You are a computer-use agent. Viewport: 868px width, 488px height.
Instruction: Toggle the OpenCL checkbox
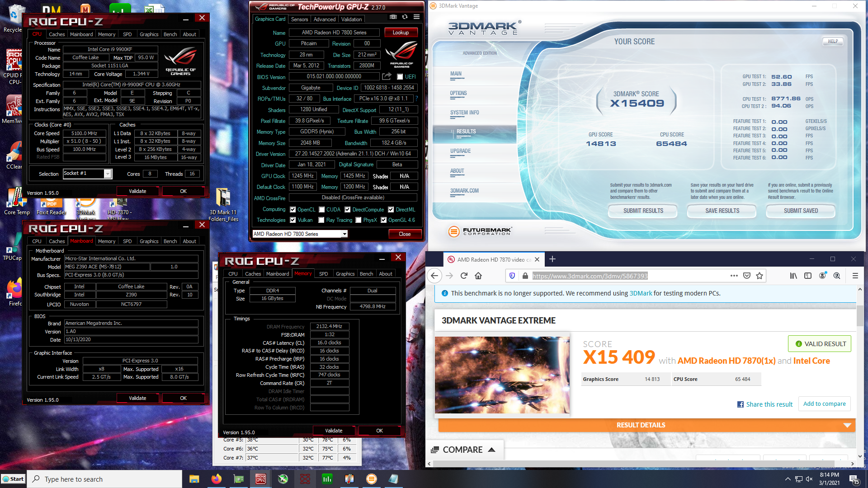click(293, 210)
